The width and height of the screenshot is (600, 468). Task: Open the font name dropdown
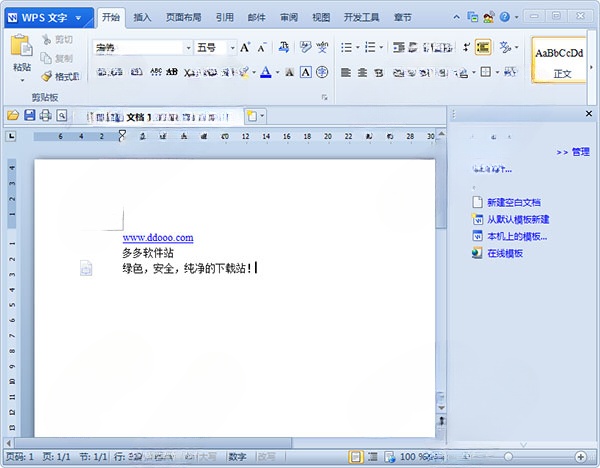(x=188, y=48)
